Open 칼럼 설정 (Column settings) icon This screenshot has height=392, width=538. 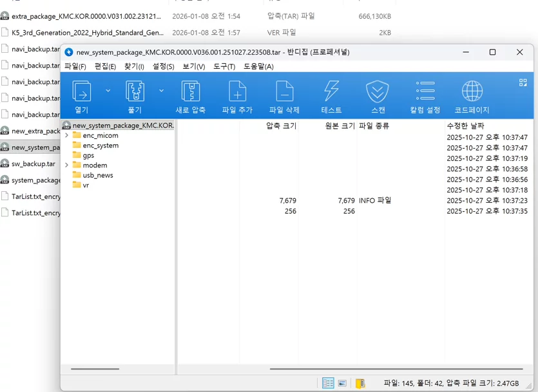(x=425, y=91)
